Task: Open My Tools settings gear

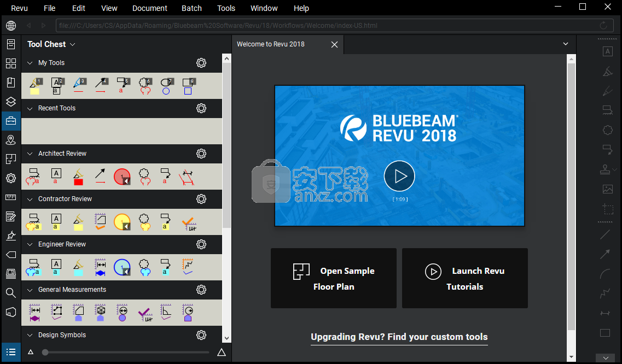Action: (x=201, y=63)
